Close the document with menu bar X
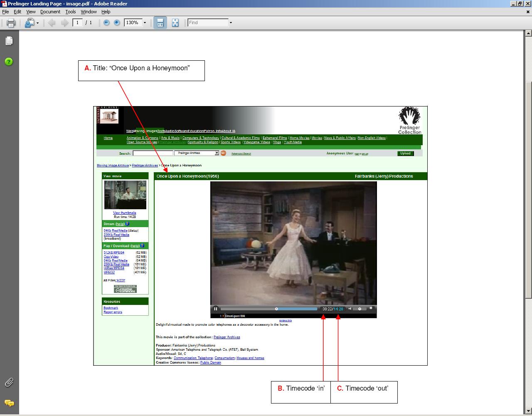The width and height of the screenshot is (532, 416). click(528, 12)
